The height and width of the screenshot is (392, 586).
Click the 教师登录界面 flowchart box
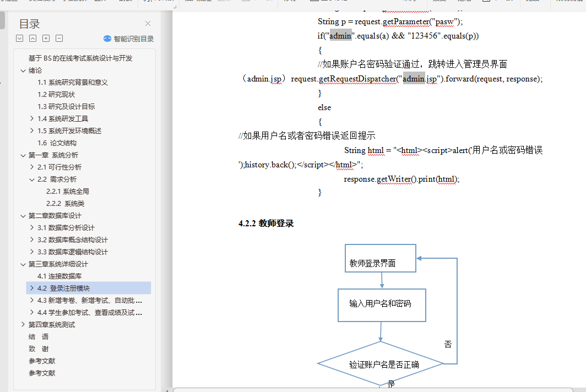381,258
